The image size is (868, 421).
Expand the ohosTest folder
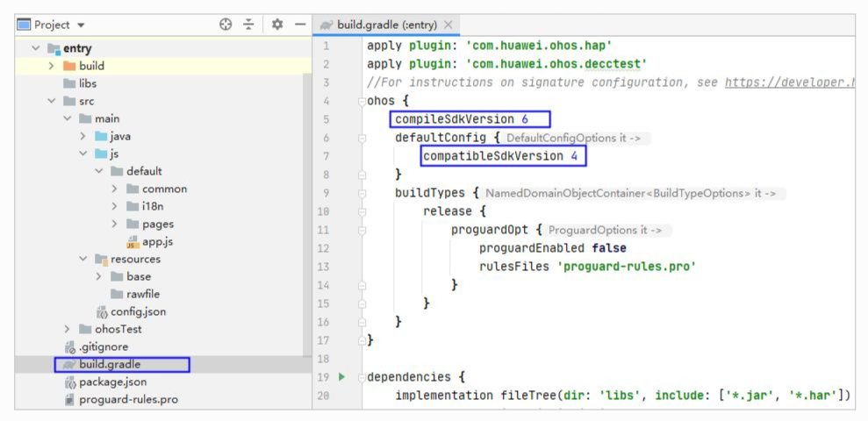[67, 329]
